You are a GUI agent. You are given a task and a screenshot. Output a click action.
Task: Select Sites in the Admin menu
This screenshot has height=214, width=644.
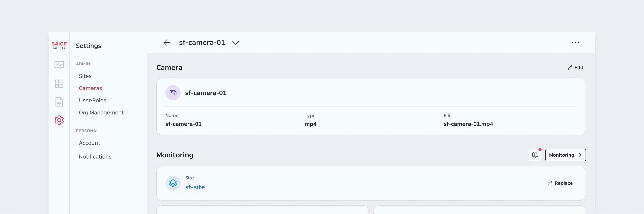tap(85, 76)
